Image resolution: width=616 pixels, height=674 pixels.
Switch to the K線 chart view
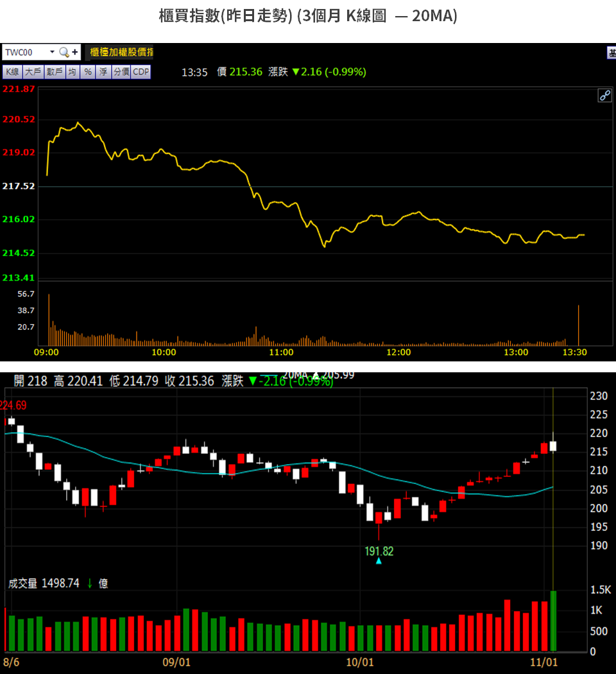[13, 72]
